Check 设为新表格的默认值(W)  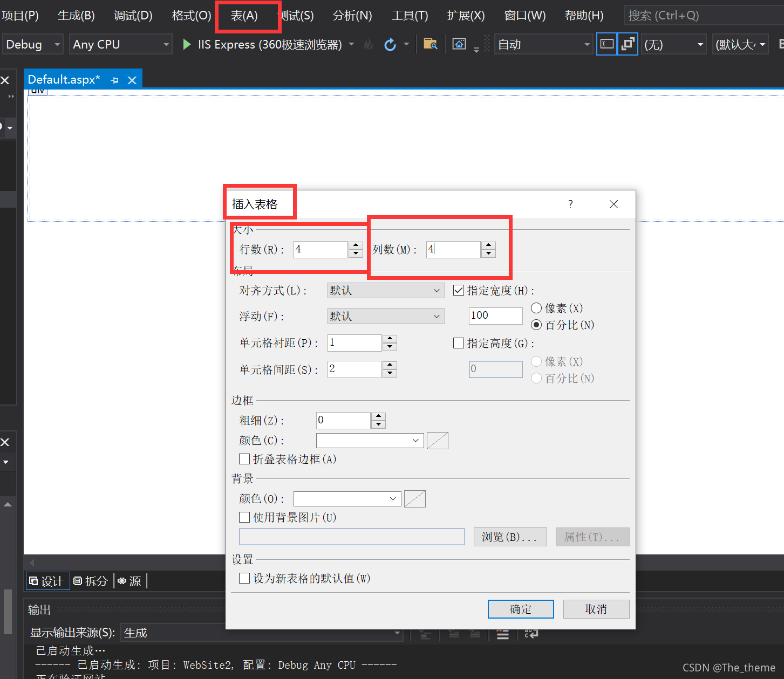tap(244, 578)
